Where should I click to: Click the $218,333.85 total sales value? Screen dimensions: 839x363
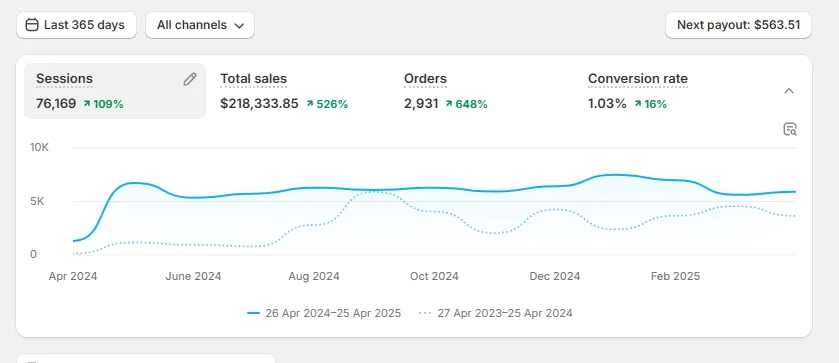[259, 104]
